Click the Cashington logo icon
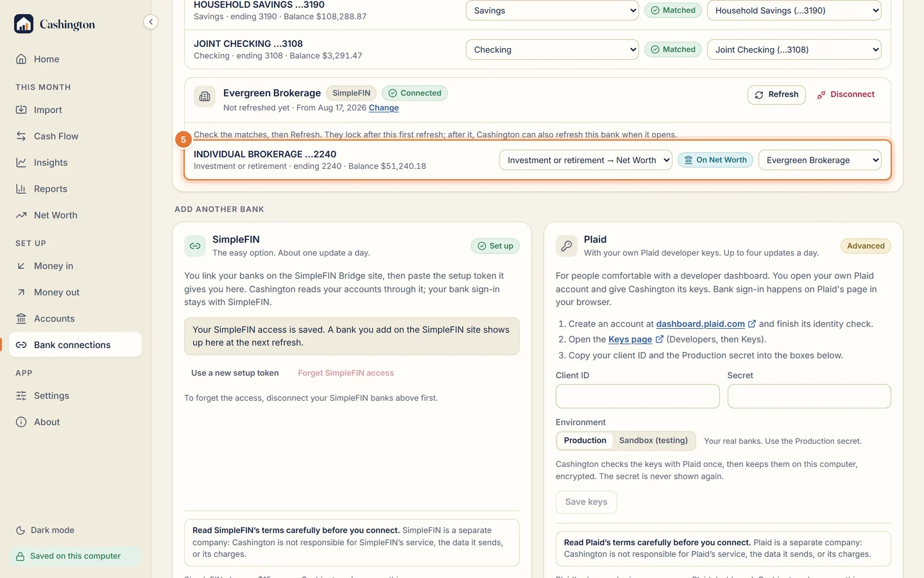The width and height of the screenshot is (924, 578). (24, 24)
